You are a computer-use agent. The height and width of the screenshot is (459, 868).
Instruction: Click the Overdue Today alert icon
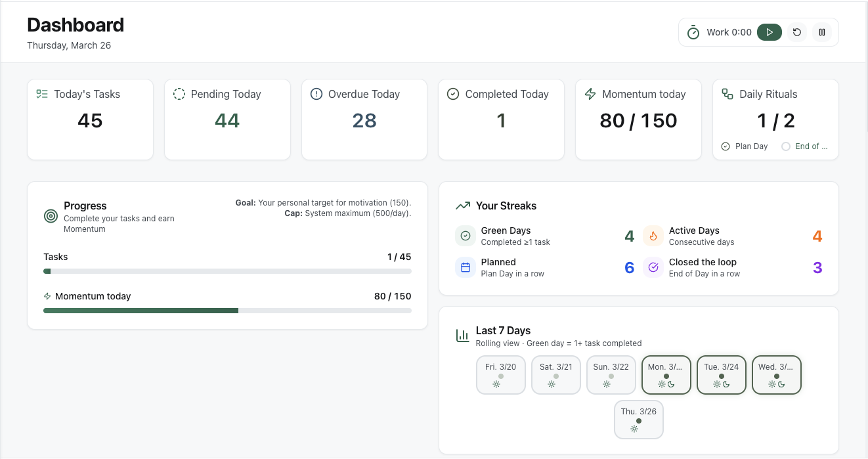(316, 94)
